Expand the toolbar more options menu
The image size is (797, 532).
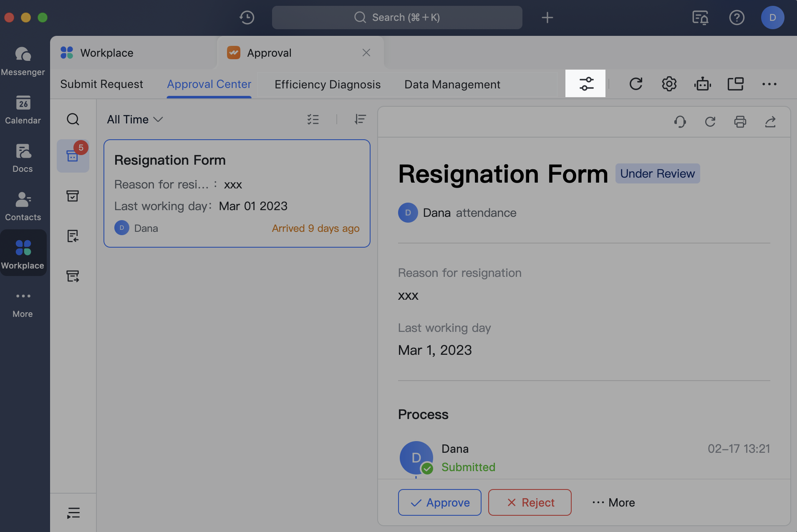click(769, 84)
